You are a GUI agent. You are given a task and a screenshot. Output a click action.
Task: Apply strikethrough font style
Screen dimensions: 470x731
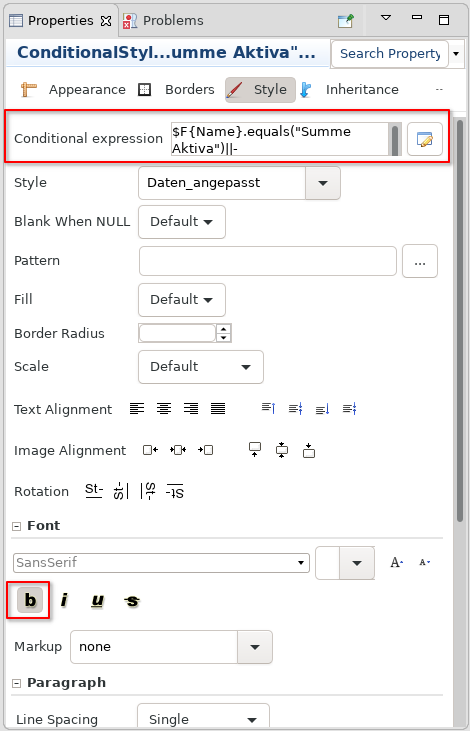tap(131, 600)
